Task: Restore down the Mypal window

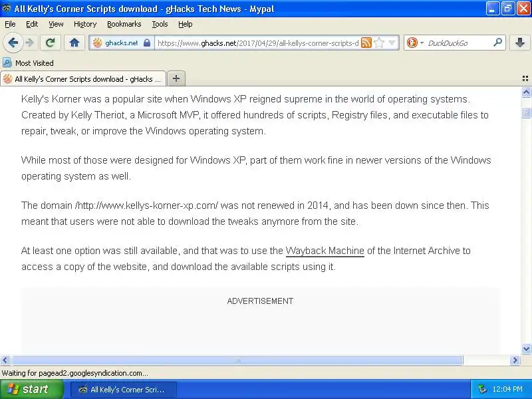Action: click(x=507, y=9)
